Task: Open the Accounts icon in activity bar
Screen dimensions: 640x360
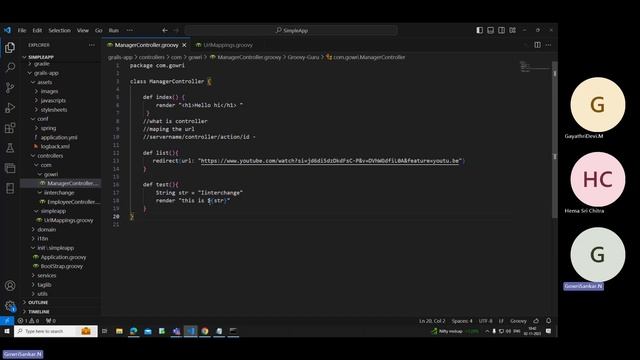Action: (x=10, y=286)
